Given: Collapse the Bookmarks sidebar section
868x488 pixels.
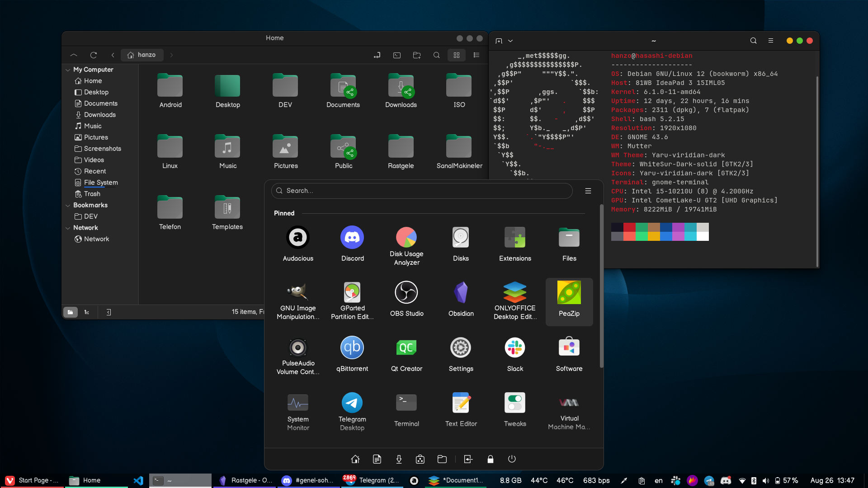Looking at the screenshot, I should tap(68, 206).
